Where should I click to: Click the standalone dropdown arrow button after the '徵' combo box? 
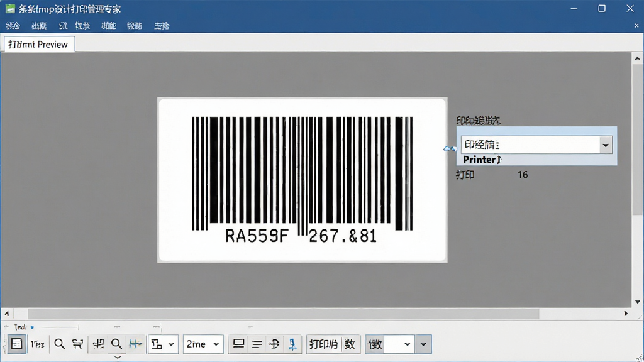coord(423,344)
